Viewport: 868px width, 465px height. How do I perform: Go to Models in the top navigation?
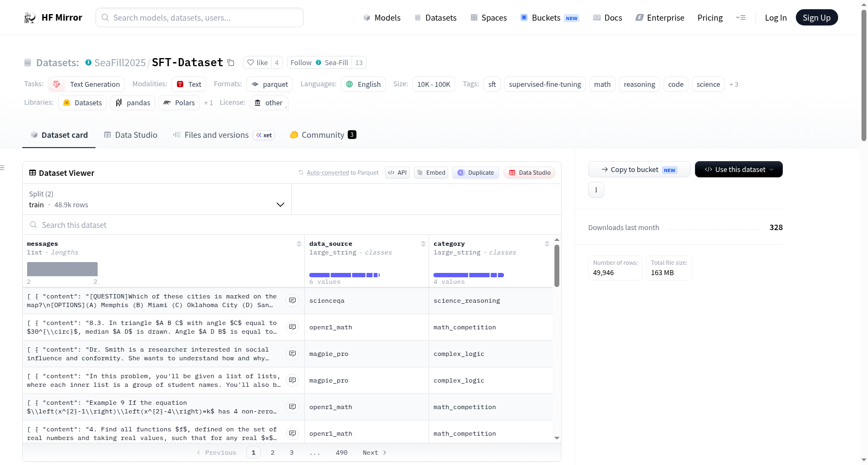[x=382, y=18]
